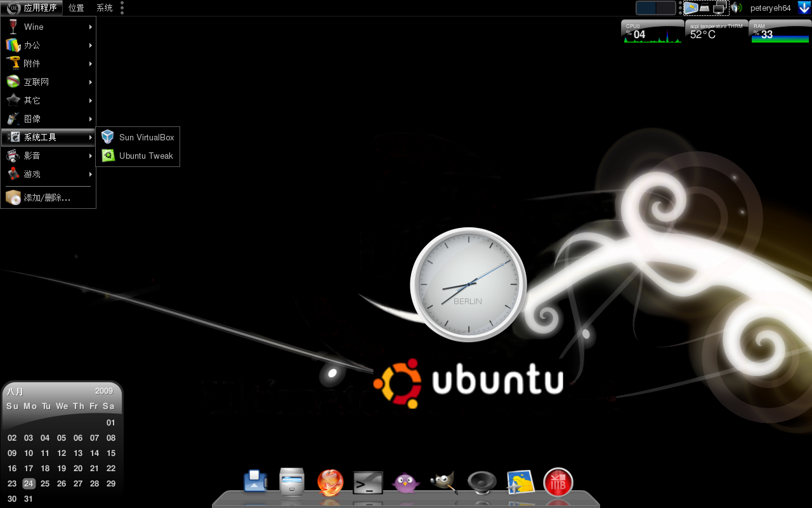Open the black speaker dock icon
The width and height of the screenshot is (812, 508).
tap(482, 483)
